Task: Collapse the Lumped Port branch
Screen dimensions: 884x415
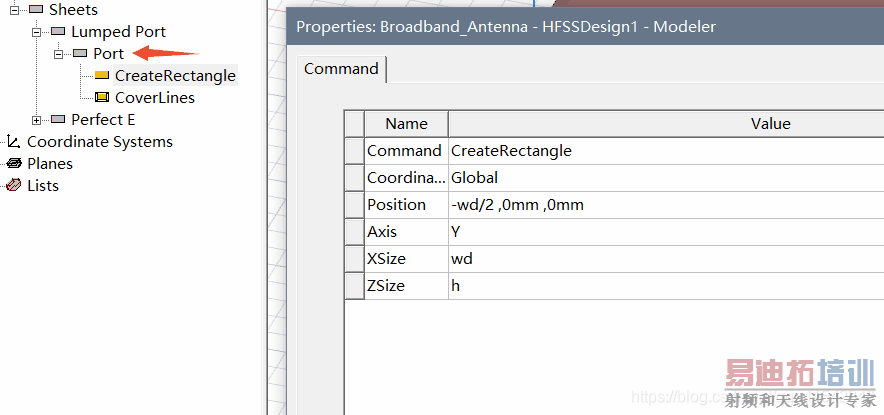Action: coord(37,32)
